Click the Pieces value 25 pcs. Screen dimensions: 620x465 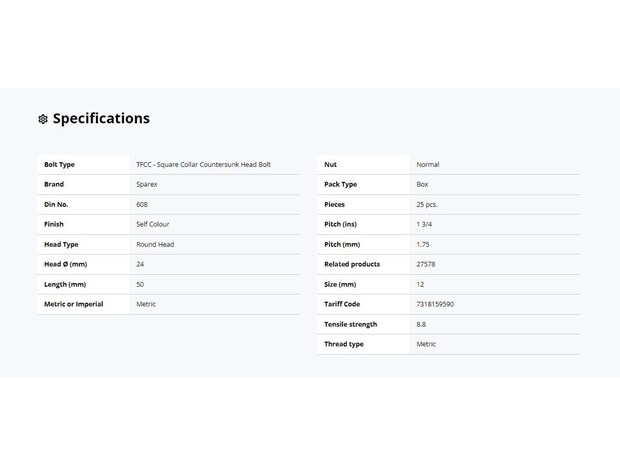(x=427, y=204)
